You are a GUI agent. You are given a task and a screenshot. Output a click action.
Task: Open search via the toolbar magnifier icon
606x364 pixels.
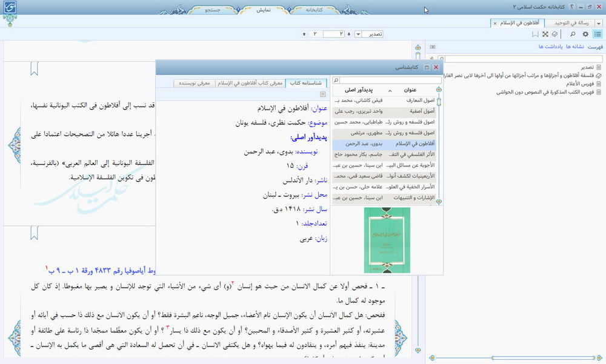[573, 34]
